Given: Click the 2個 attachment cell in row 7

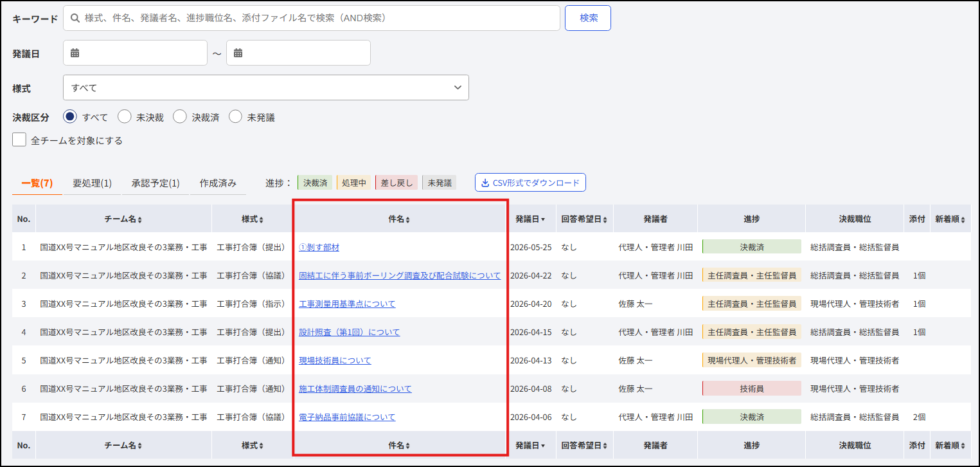Looking at the screenshot, I should tap(919, 417).
